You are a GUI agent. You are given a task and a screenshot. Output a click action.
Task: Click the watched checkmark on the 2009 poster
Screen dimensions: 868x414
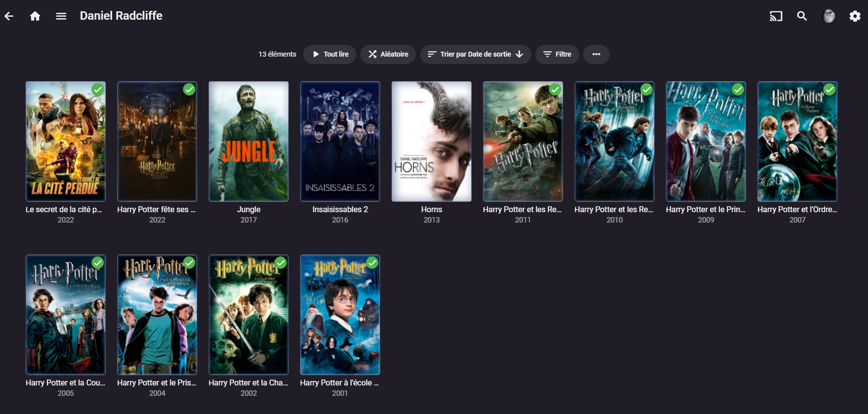click(x=739, y=89)
